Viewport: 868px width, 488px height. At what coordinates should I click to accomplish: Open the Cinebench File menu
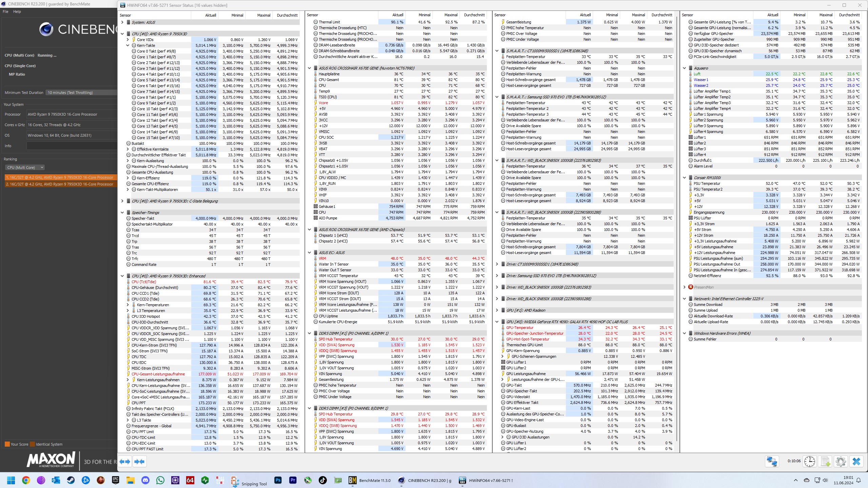[x=5, y=12]
